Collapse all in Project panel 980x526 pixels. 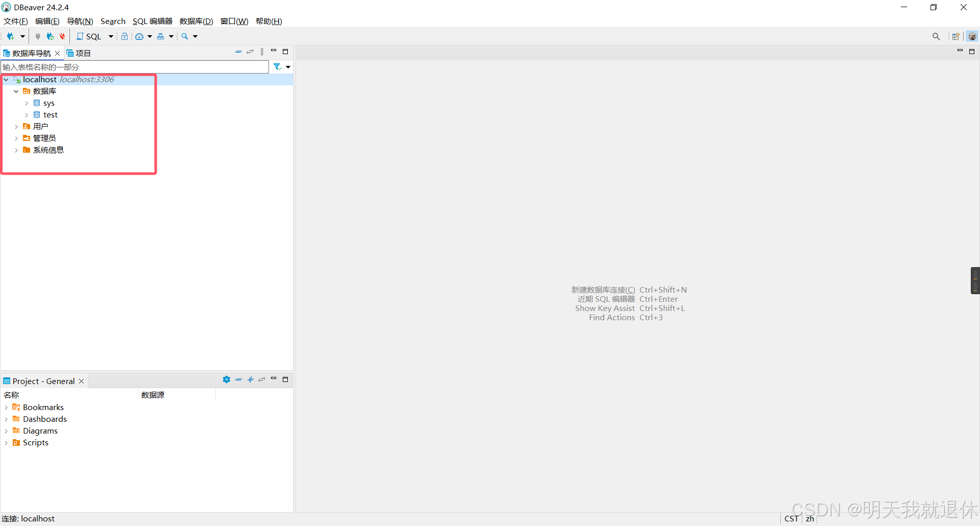[238, 379]
